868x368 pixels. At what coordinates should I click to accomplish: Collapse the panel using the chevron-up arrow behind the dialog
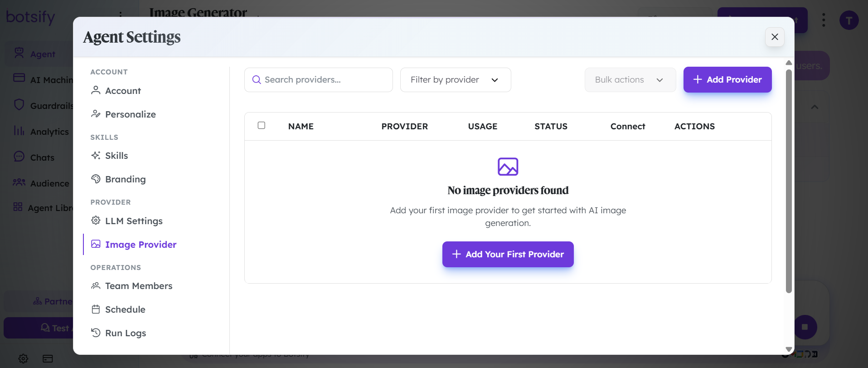coord(815,107)
